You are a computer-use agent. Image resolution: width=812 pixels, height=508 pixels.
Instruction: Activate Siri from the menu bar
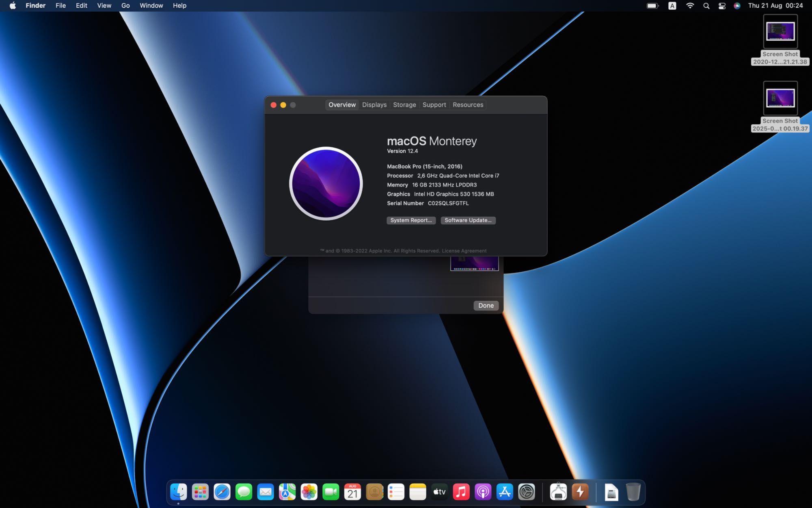737,6
